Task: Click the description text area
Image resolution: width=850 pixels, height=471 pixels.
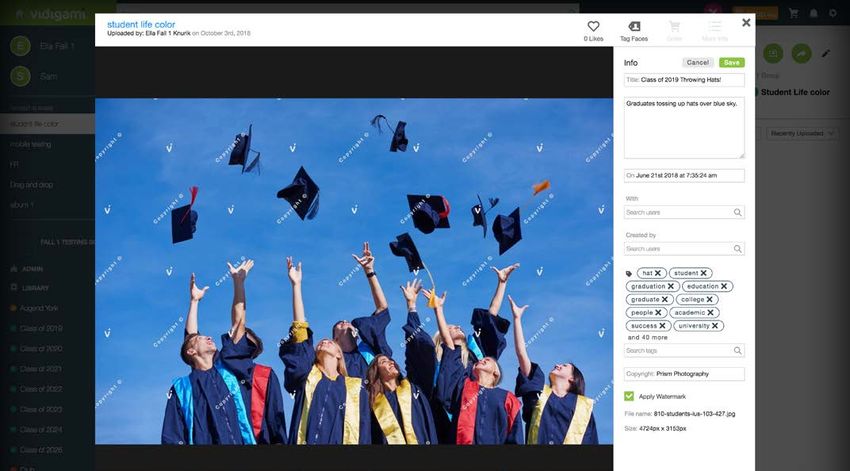Action: (x=684, y=127)
